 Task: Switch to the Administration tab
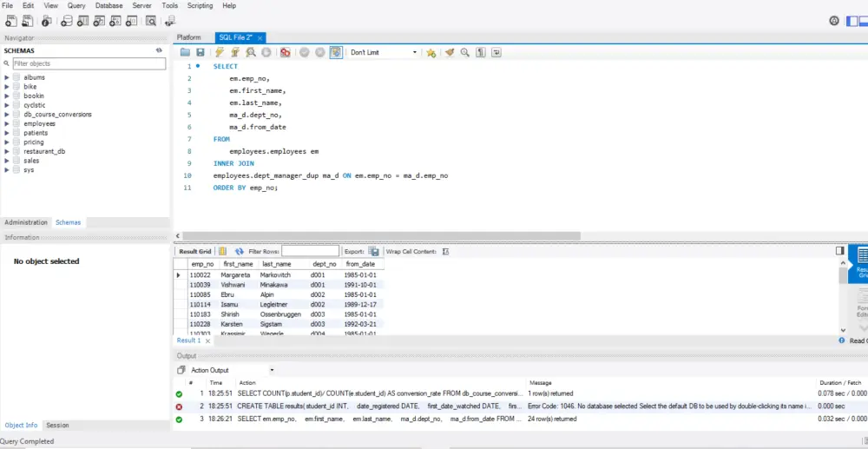[26, 222]
